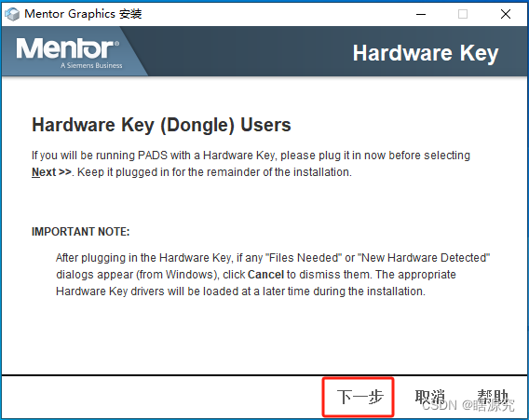The width and height of the screenshot is (529, 420).
Task: Click the 'Files Needed' note paragraph
Action: coord(273,275)
